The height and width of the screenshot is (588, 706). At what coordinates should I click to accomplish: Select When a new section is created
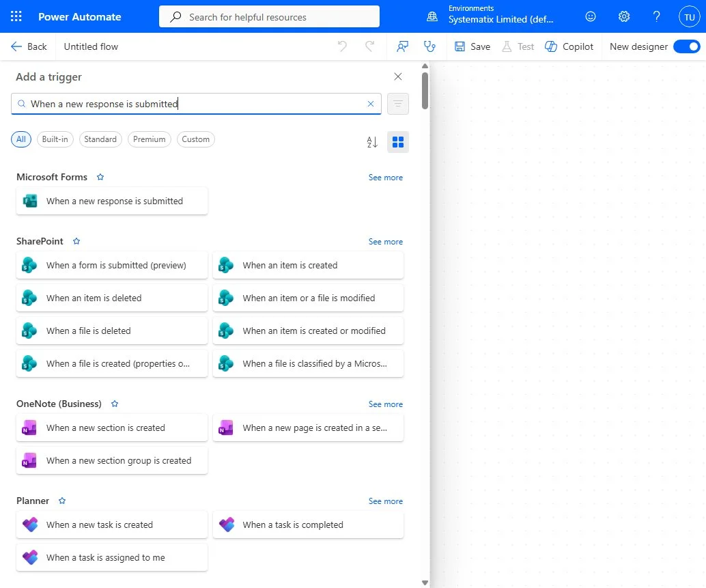(112, 428)
